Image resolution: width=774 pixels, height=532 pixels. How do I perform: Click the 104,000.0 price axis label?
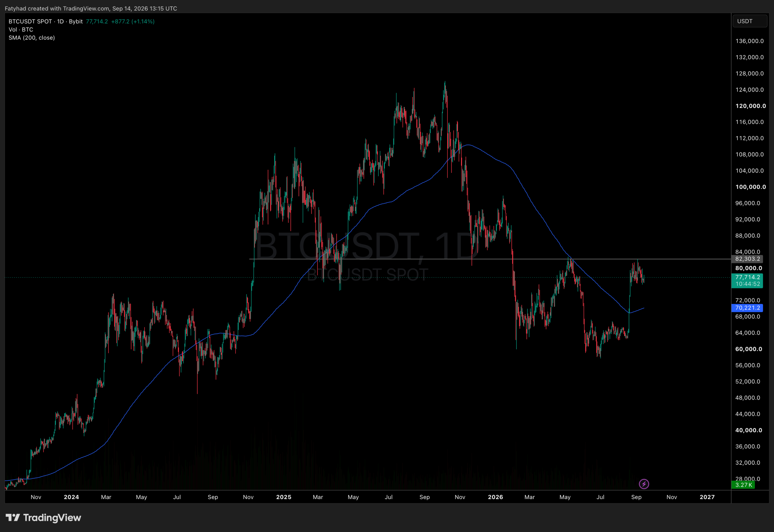pos(750,171)
